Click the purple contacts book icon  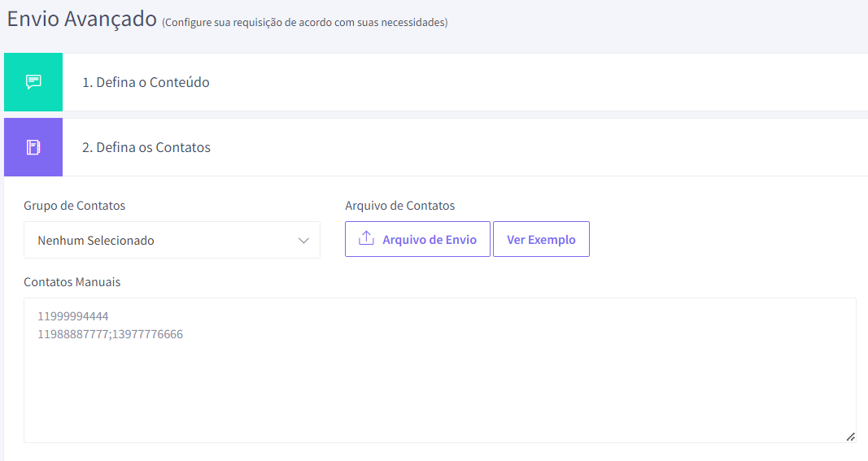pos(33,147)
